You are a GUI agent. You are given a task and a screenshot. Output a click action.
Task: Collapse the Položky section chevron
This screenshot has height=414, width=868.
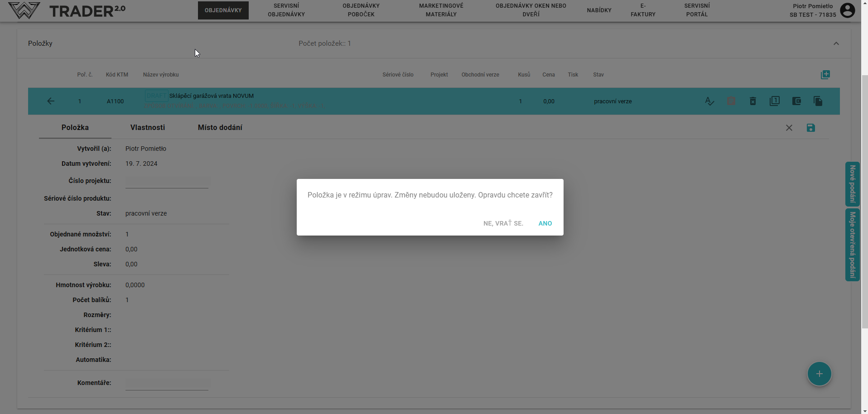pos(836,43)
